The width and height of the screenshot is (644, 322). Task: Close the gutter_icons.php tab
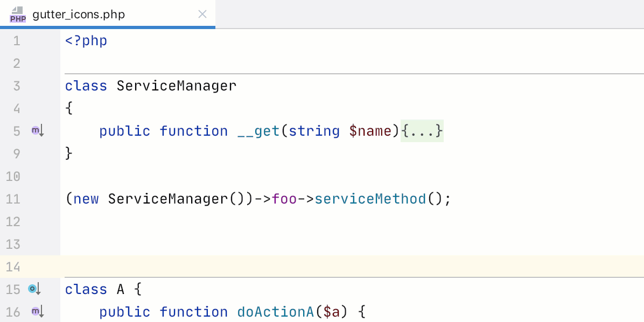[x=202, y=15]
